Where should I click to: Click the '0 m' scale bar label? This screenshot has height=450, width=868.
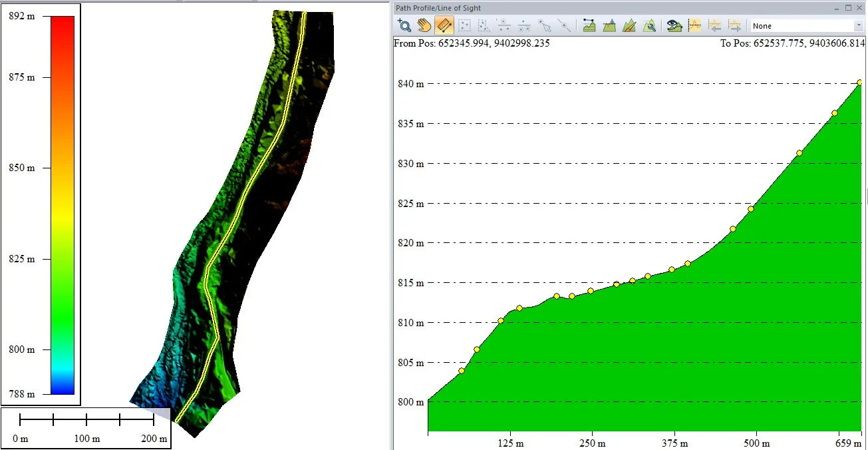coord(21,439)
